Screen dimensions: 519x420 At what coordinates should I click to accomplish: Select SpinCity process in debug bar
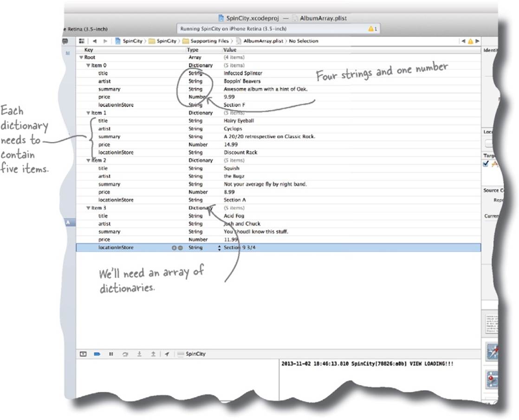[x=192, y=354]
